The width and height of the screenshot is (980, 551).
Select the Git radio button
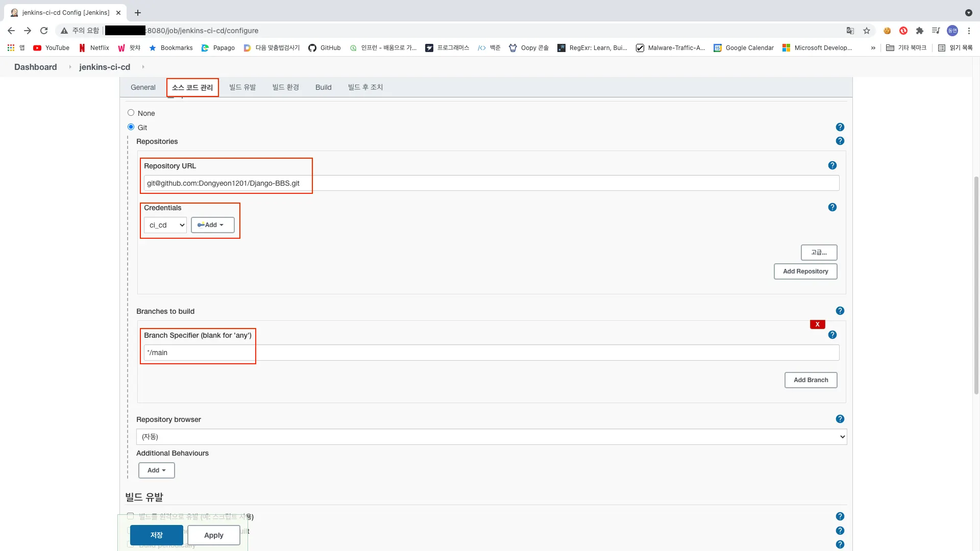point(131,127)
